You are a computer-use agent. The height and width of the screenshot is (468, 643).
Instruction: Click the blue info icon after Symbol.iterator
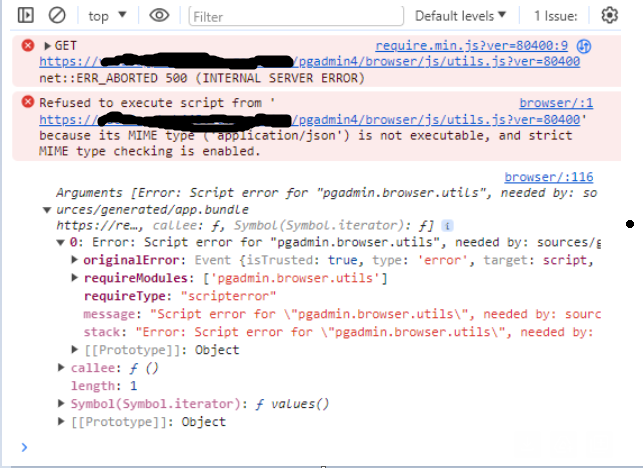tap(446, 225)
